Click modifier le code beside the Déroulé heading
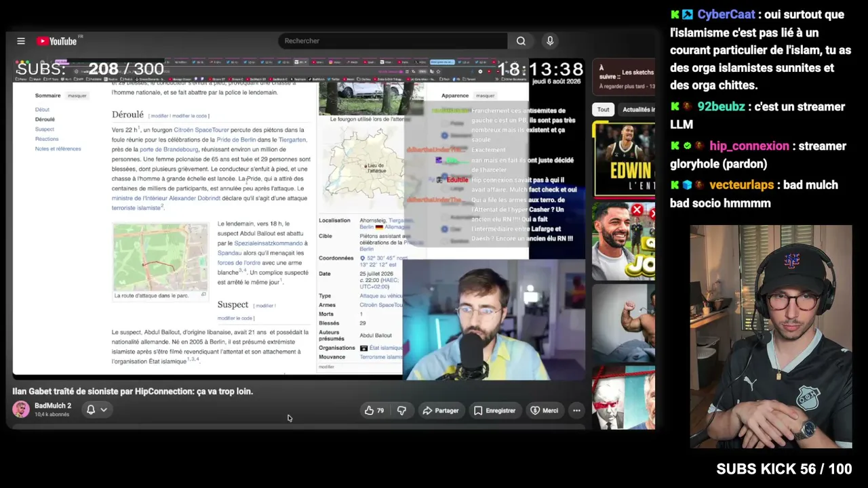The height and width of the screenshot is (488, 868). click(x=191, y=116)
